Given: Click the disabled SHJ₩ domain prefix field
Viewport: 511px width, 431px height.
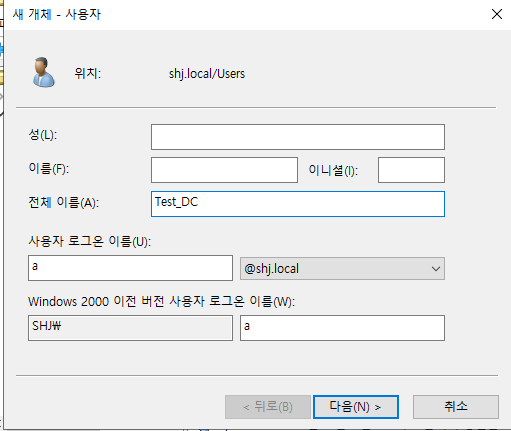Looking at the screenshot, I should [130, 328].
